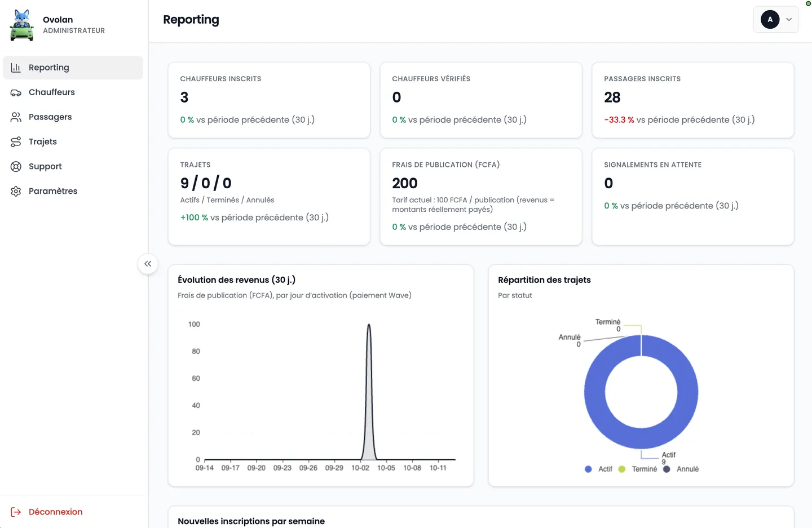Toggle the Annulé legend color dot
This screenshot has width=812, height=528.
pyautogui.click(x=667, y=469)
